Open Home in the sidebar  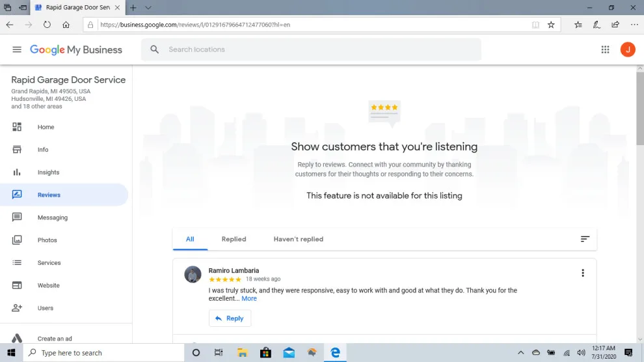(46, 127)
